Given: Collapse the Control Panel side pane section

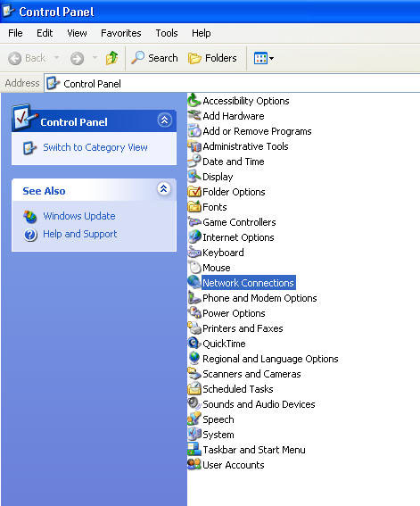Looking at the screenshot, I should [164, 120].
